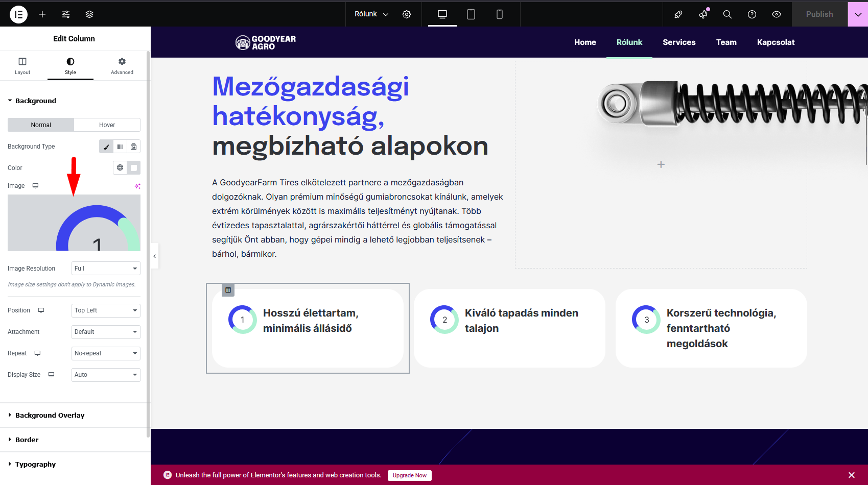The image size is (868, 485).
Task: Add a new element with plus icon
Action: [x=42, y=14]
